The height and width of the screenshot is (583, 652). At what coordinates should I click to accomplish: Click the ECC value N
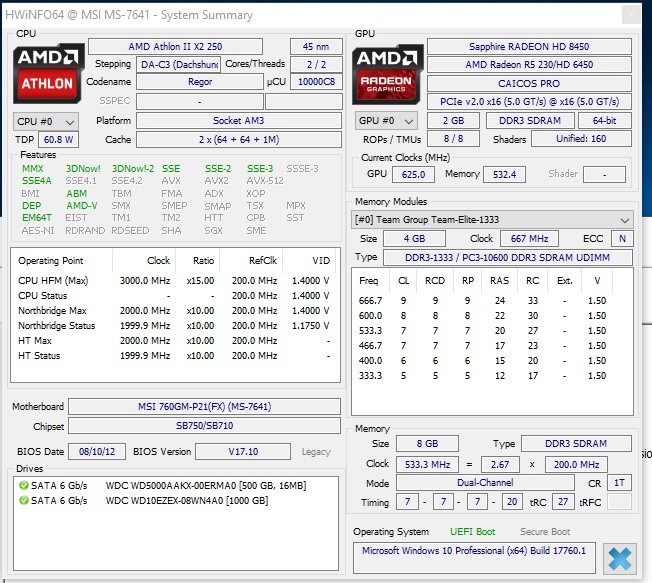point(622,239)
